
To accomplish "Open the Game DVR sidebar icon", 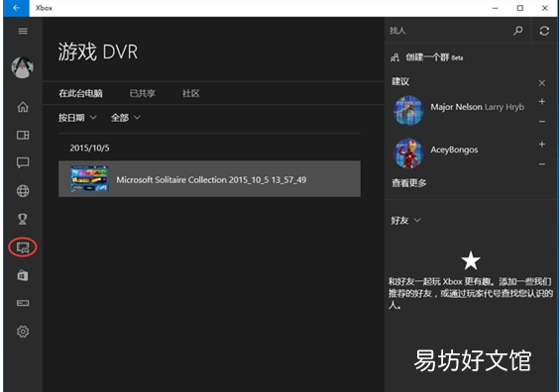I will tap(23, 247).
